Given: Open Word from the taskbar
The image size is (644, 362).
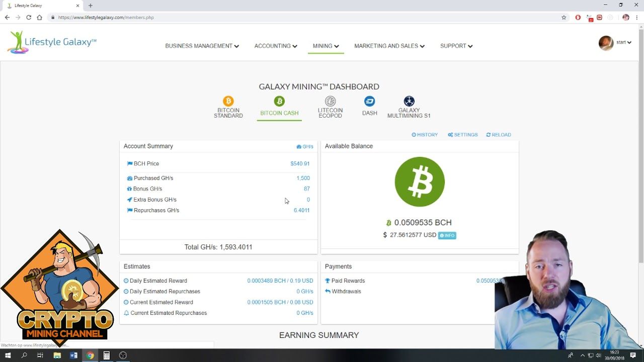Looking at the screenshot, I should (73, 355).
